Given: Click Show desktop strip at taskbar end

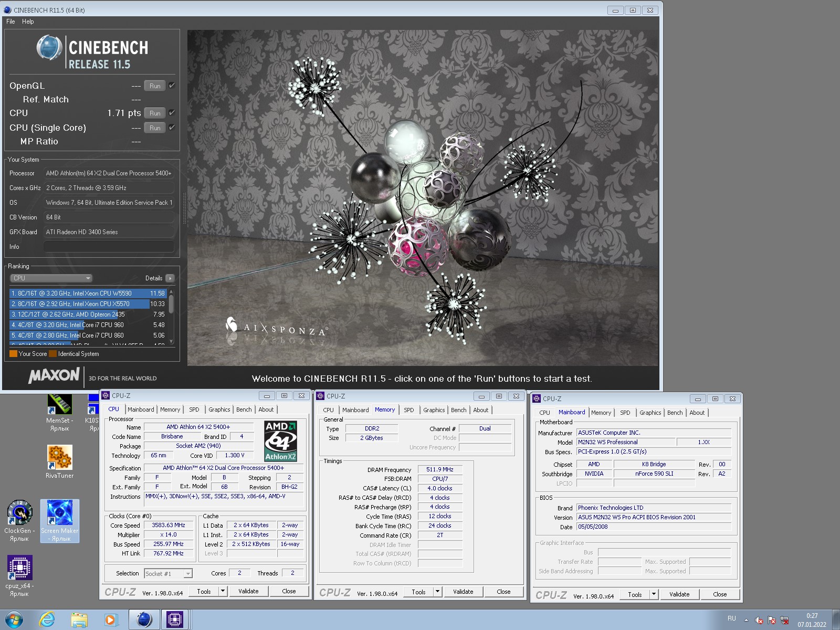Looking at the screenshot, I should tap(836, 620).
